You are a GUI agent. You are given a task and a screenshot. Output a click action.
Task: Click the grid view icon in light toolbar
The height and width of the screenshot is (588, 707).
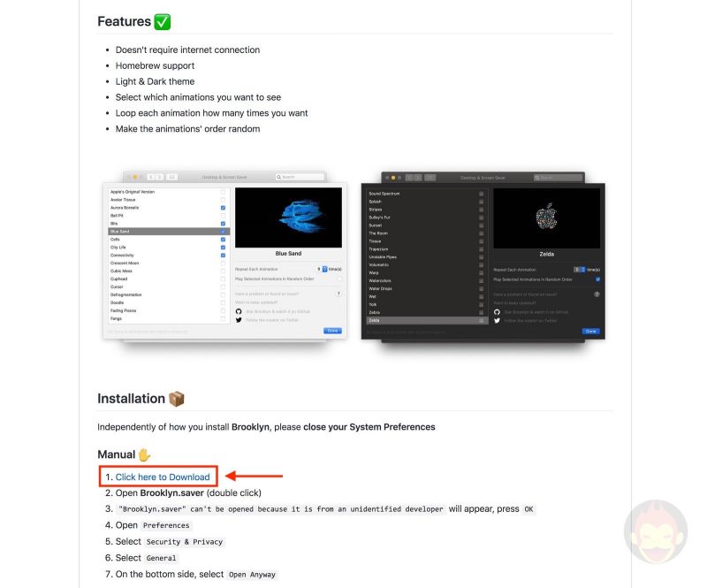tap(171, 177)
